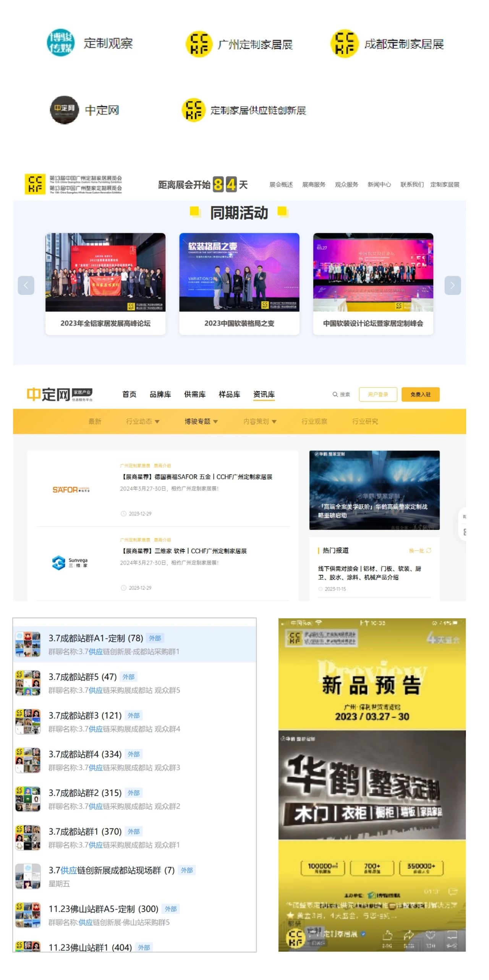The height and width of the screenshot is (980, 489).
Task: Click the round dark 中定网 logo
Action: pos(64,110)
